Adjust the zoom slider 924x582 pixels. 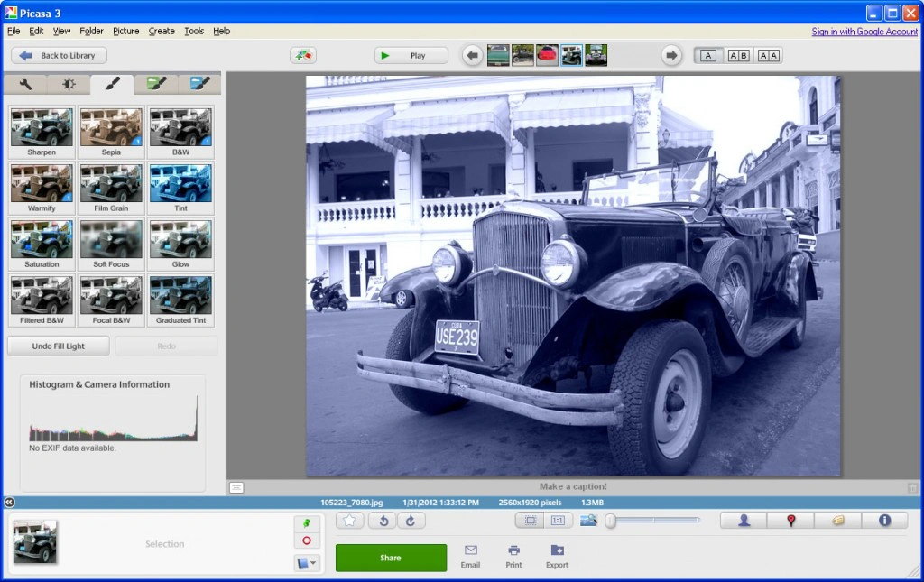653,520
